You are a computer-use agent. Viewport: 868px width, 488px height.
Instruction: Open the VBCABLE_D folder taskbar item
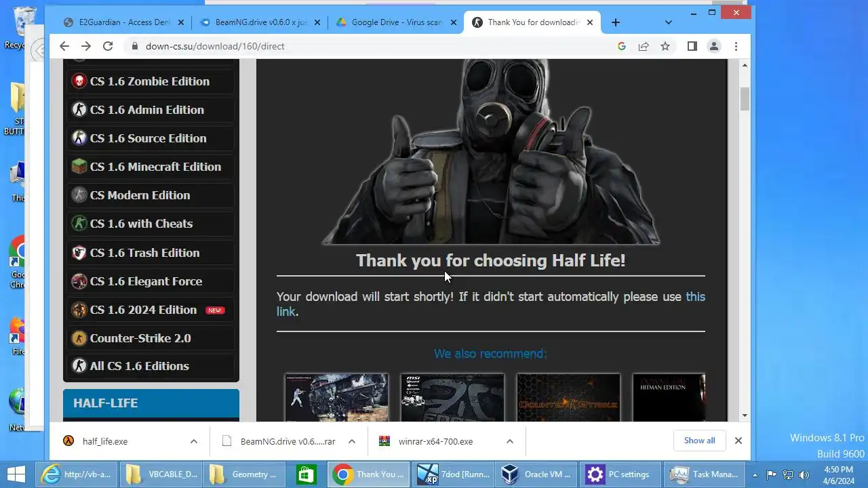(x=161, y=474)
